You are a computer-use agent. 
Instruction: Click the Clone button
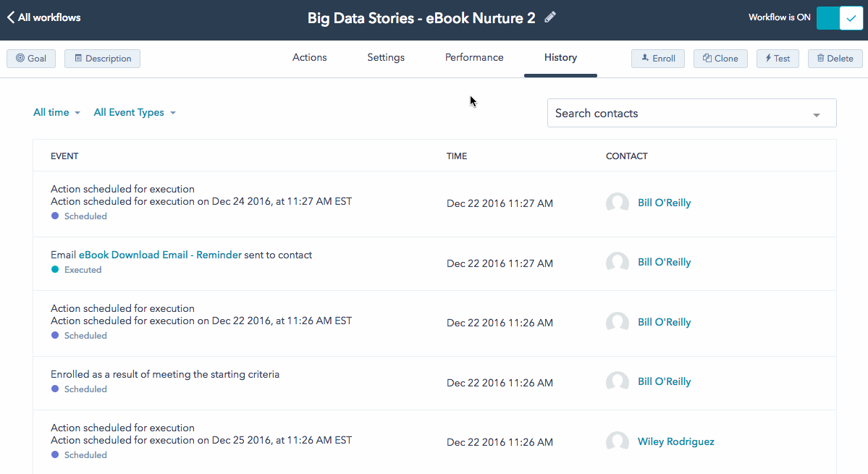(720, 58)
